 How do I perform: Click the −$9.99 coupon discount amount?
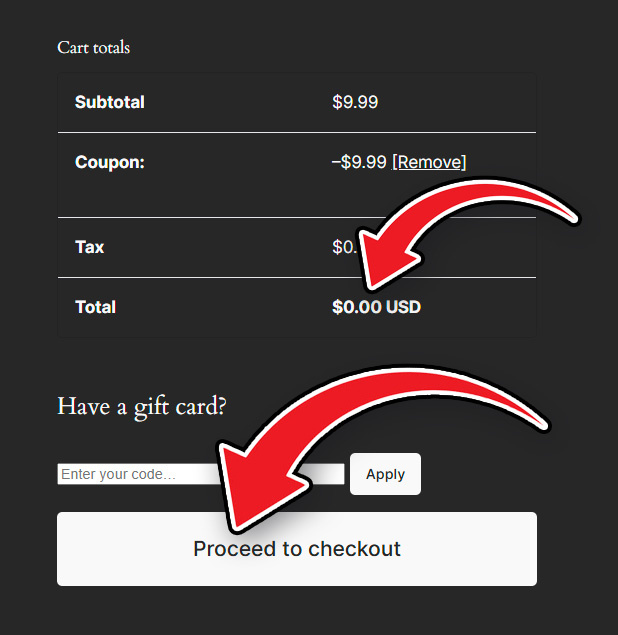click(x=359, y=162)
